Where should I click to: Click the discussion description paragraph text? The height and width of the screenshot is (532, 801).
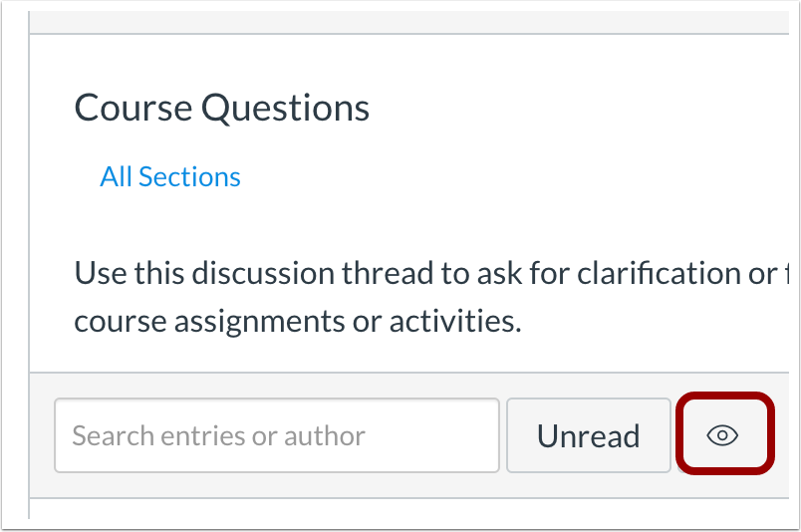pos(431,297)
